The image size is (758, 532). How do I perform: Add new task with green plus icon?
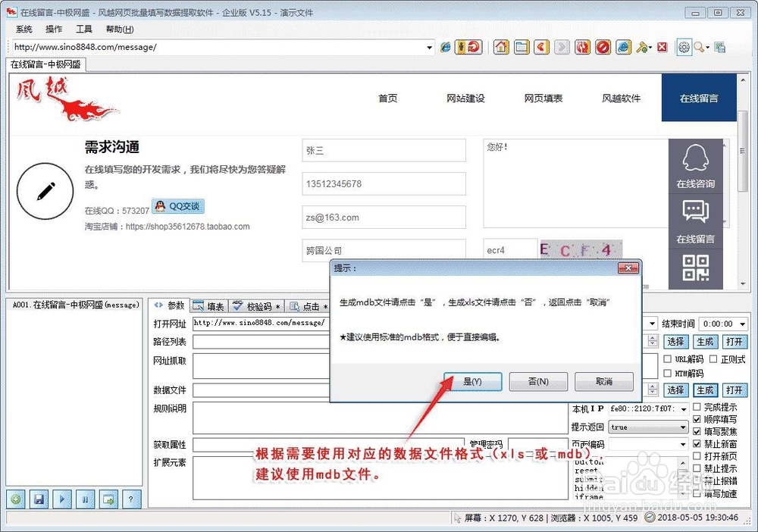tap(16, 499)
